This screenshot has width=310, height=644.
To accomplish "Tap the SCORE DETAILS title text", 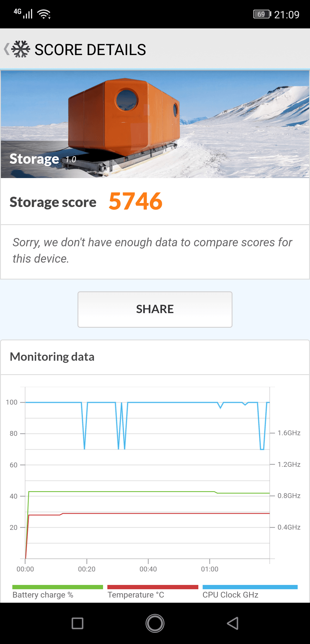I will (90, 50).
